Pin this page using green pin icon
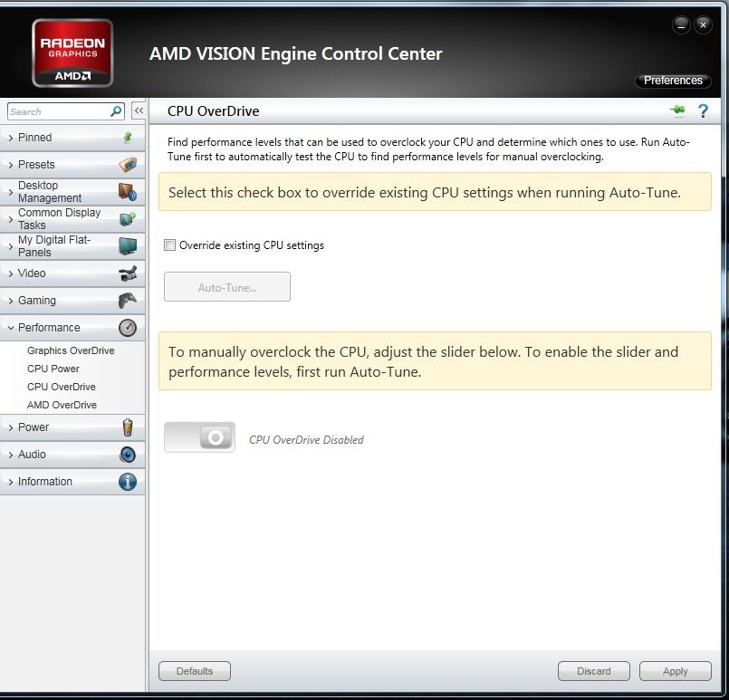This screenshot has width=729, height=700. [x=678, y=110]
